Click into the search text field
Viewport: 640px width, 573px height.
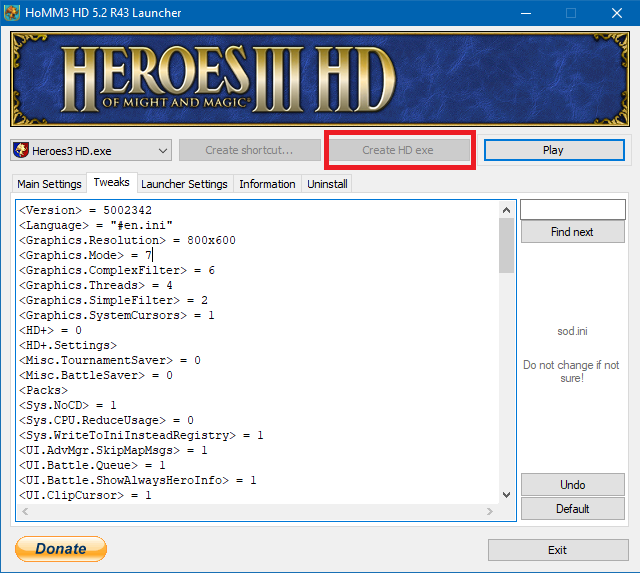pos(573,209)
